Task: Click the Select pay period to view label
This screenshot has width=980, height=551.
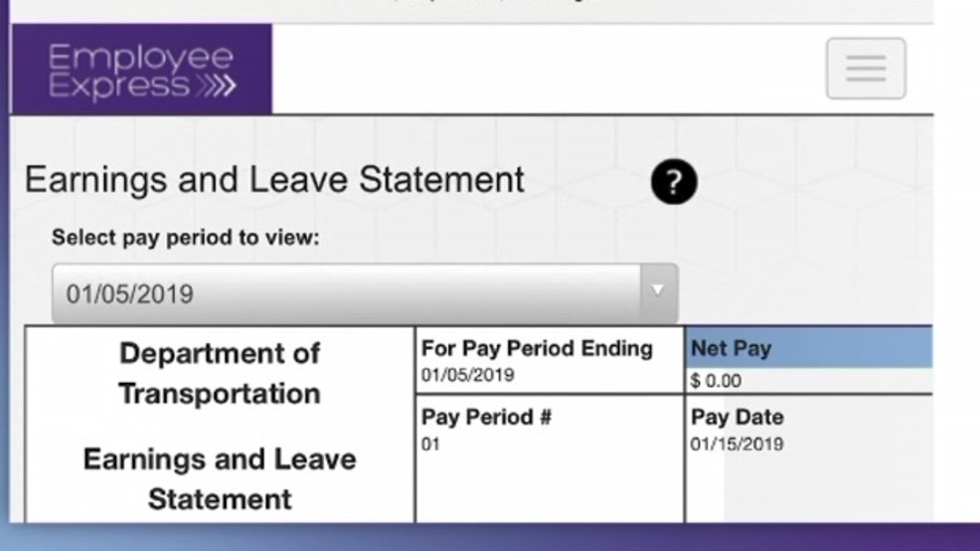Action: tap(186, 238)
